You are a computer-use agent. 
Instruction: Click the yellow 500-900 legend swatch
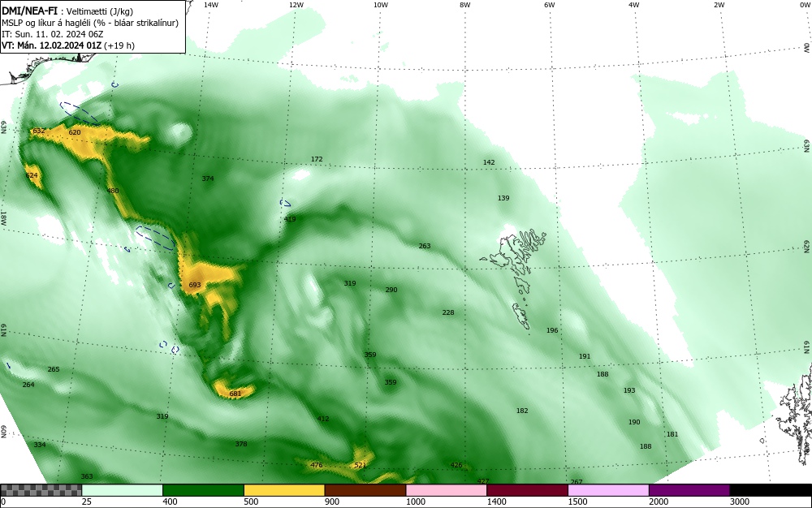pos(284,490)
